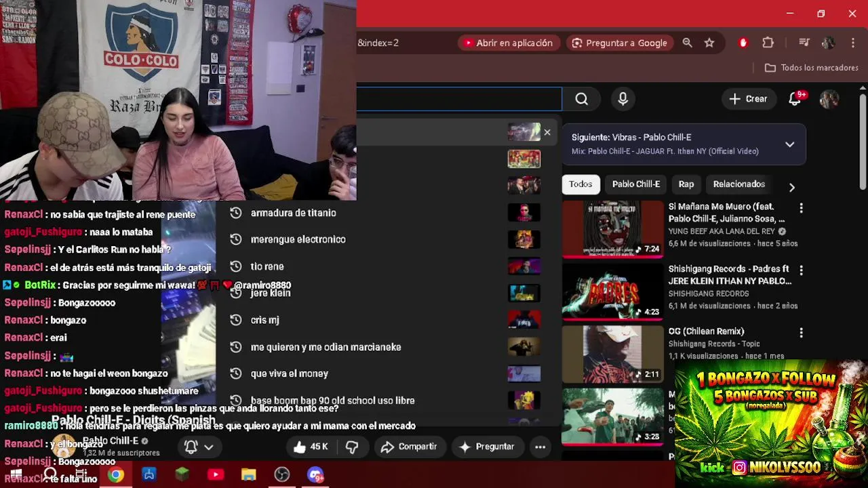Open Windows taskbar search icon
Viewport: 868px width, 488px height.
(50, 474)
